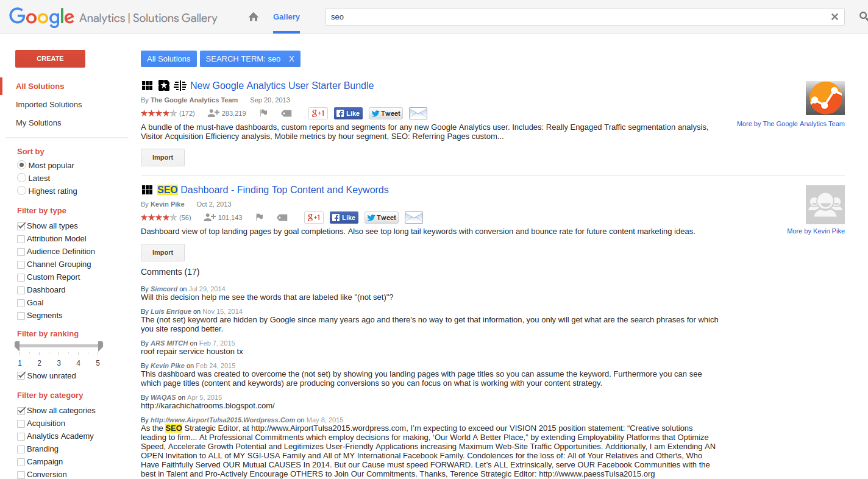Click Google Analytics Team orange avatar thumbnail
Screen dimensions: 868x479
click(x=825, y=98)
